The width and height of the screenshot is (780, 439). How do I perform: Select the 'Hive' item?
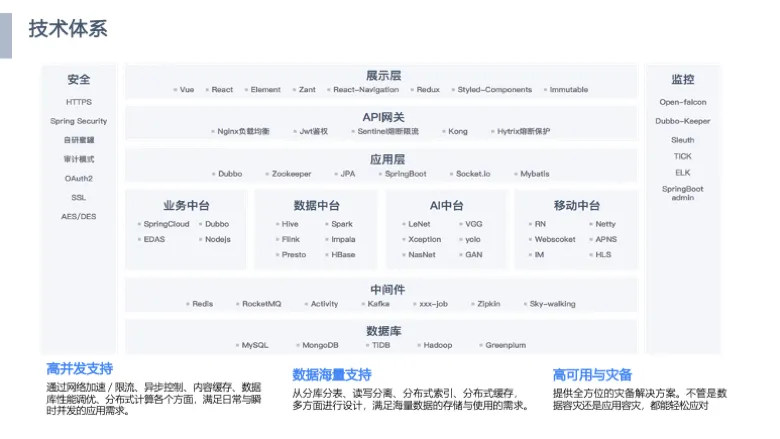290,224
